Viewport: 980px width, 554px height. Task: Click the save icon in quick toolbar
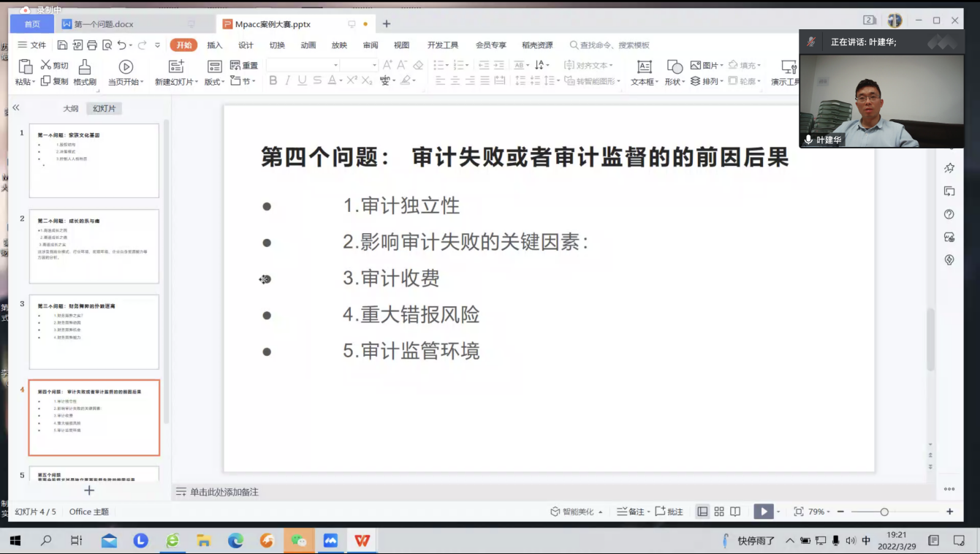(64, 45)
